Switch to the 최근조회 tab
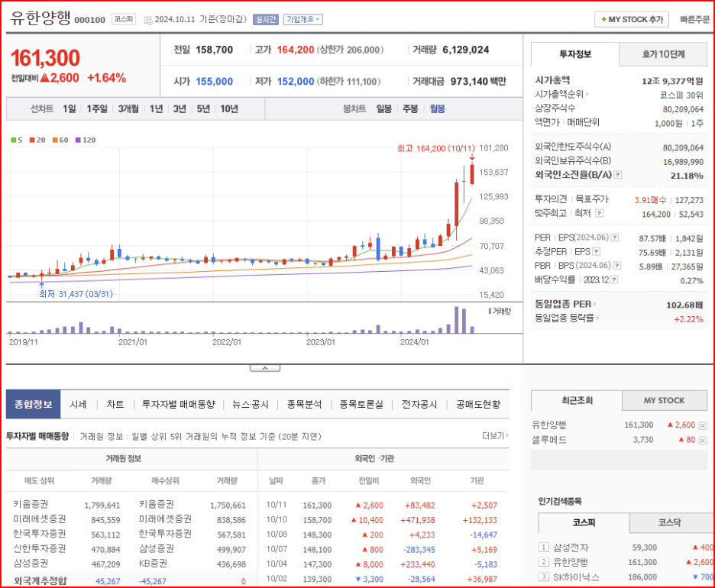Screen dimensions: 715x588 pyautogui.click(x=577, y=400)
